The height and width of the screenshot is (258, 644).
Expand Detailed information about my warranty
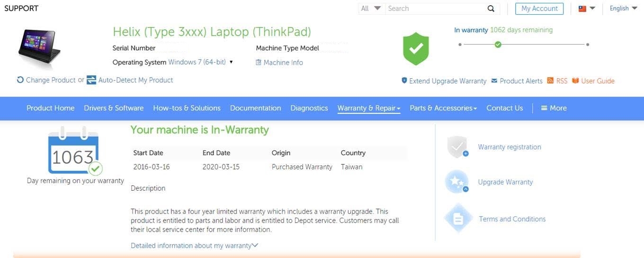194,246
